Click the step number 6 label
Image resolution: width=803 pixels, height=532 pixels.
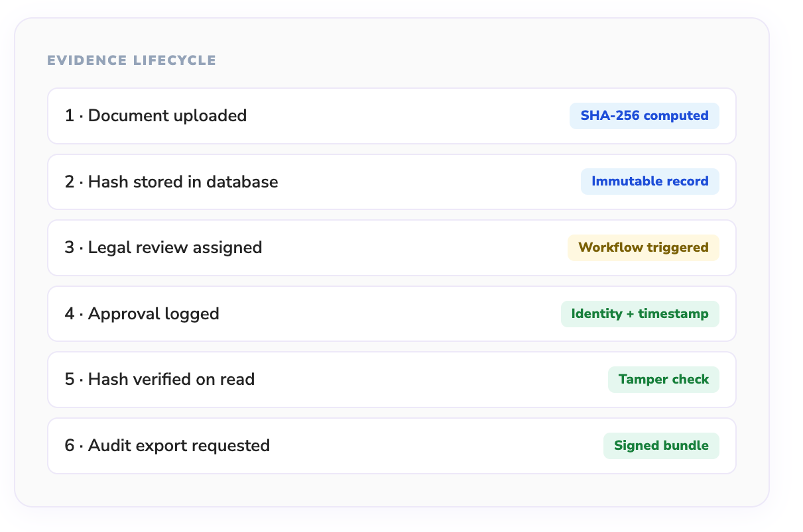69,446
